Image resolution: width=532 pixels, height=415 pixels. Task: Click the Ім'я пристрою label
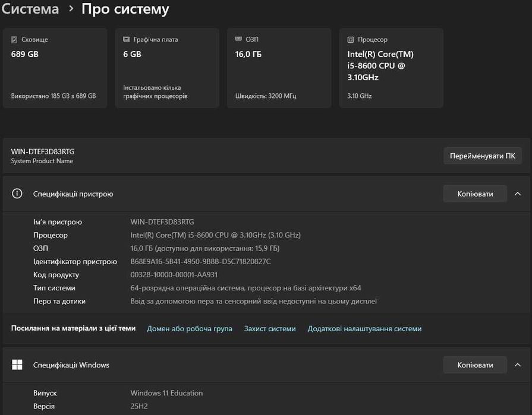58,222
